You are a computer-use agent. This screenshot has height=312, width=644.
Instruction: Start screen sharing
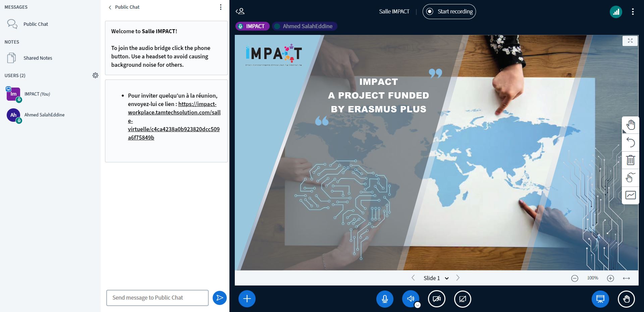click(462, 299)
